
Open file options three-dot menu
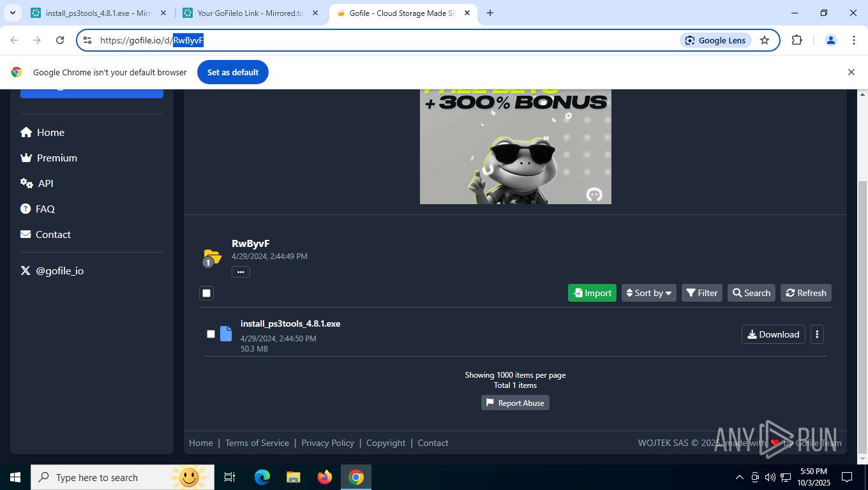817,334
